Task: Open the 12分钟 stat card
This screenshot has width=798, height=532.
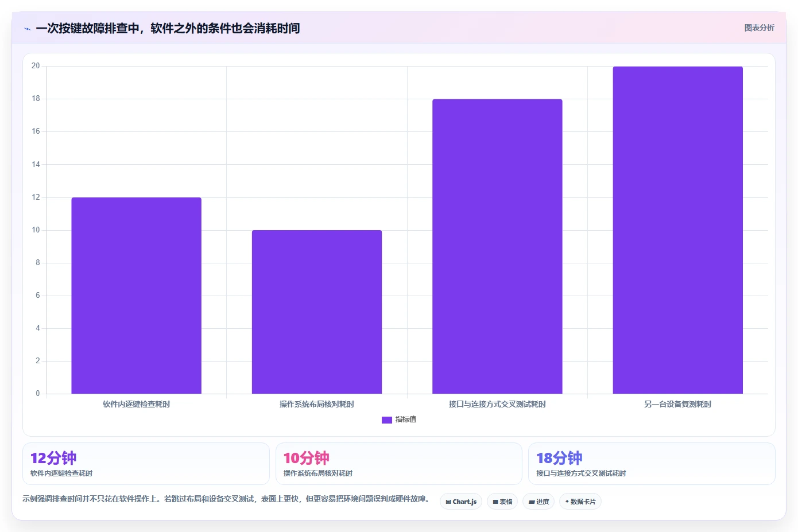Action: [x=146, y=464]
